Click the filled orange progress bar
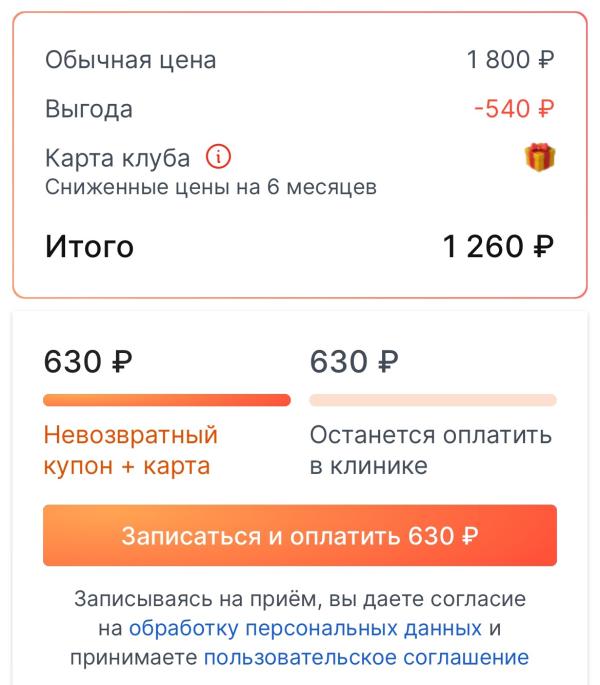Image resolution: width=600 pixels, height=685 pixels. click(x=167, y=400)
